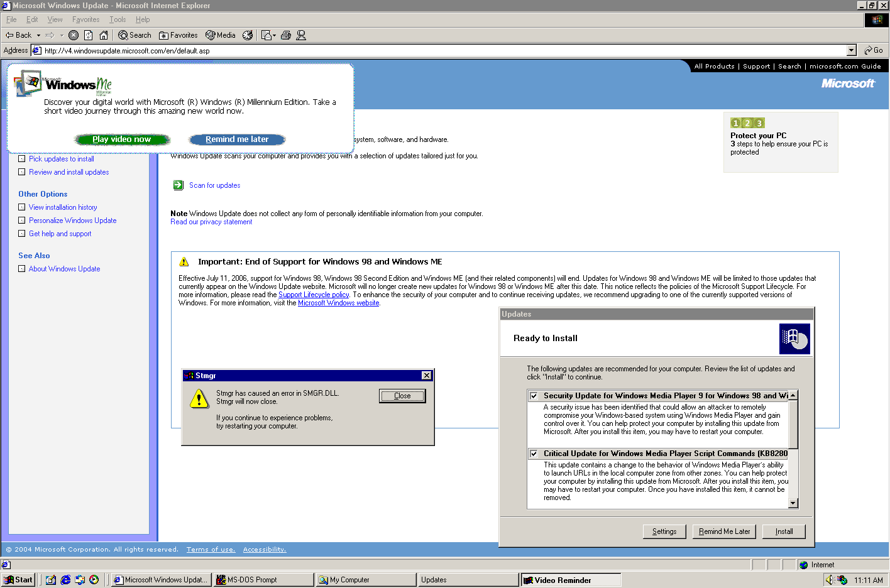Click the Windows Me logo in video popup

point(63,84)
